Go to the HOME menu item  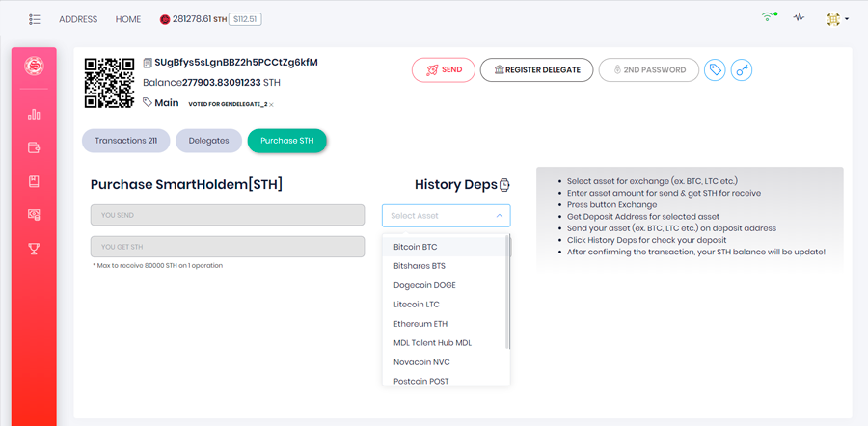[128, 19]
